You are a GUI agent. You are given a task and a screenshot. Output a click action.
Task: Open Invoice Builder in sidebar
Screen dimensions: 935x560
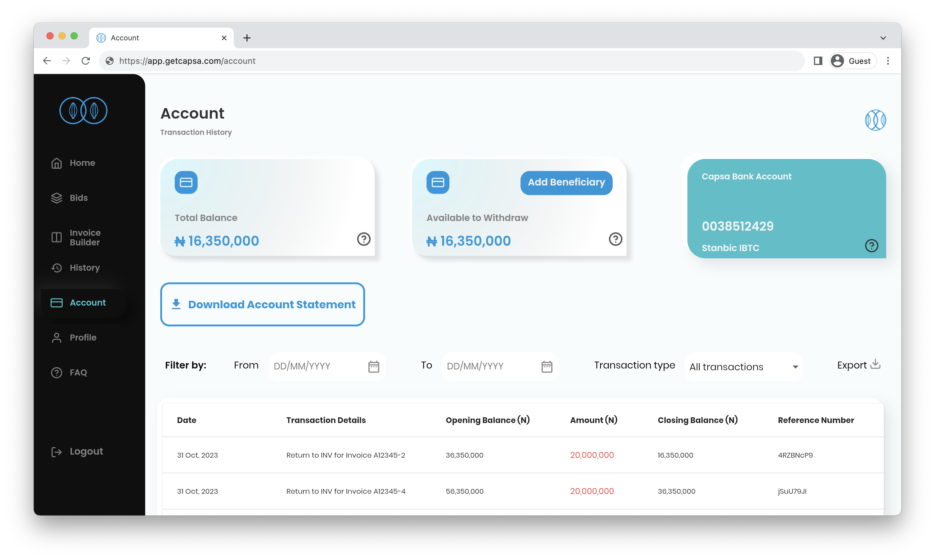click(x=76, y=237)
